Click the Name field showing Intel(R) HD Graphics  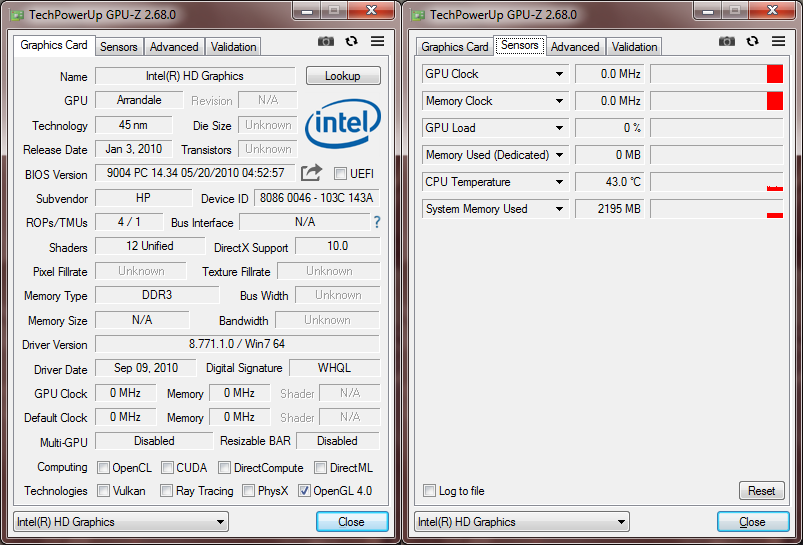point(195,76)
